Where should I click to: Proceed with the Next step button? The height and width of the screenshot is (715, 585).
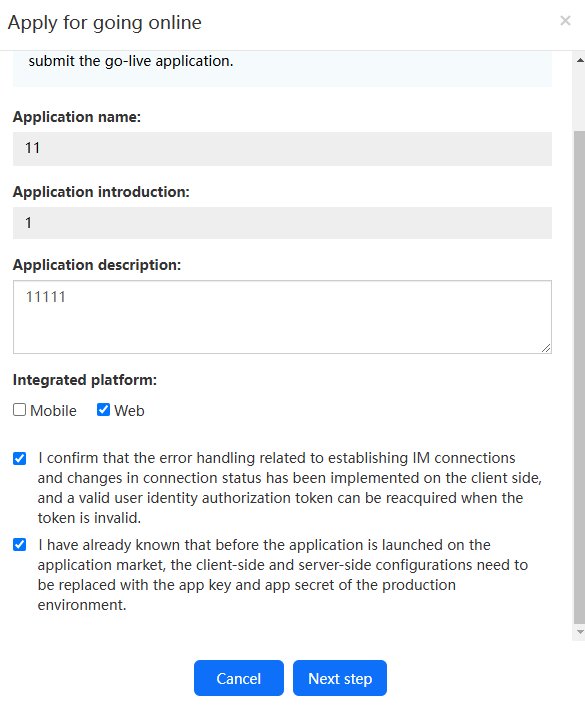click(340, 678)
